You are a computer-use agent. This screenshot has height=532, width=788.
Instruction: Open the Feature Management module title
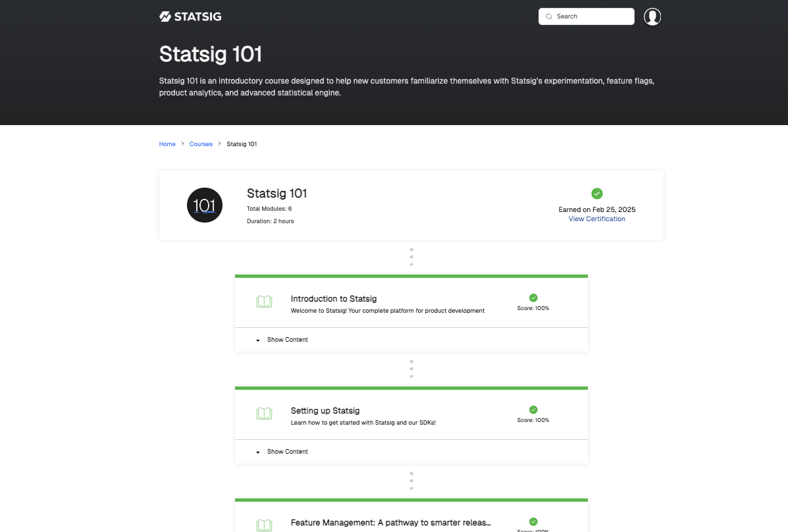(390, 522)
